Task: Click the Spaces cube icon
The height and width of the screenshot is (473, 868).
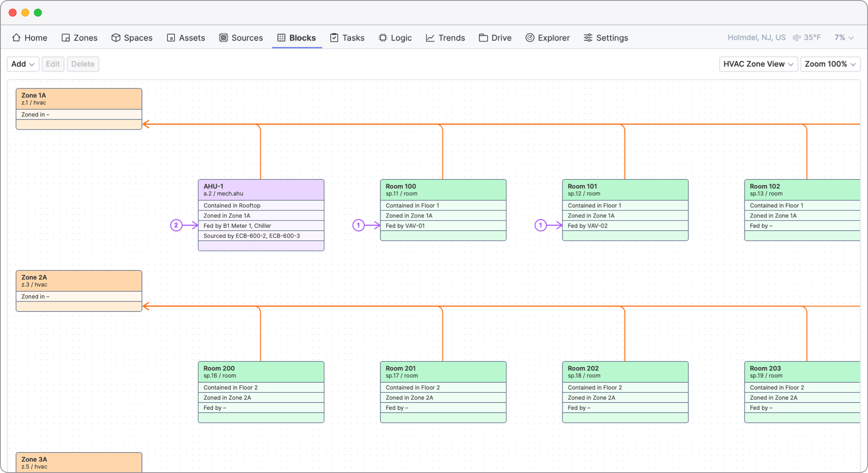Action: 116,38
